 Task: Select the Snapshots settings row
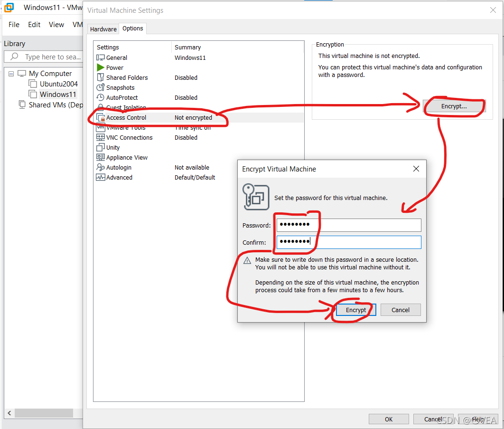199,87
